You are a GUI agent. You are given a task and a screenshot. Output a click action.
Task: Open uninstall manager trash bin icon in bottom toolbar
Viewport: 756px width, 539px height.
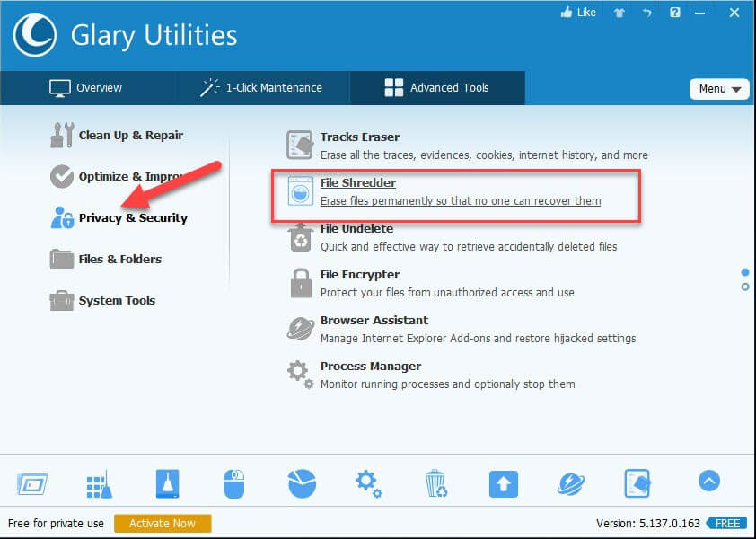436,483
